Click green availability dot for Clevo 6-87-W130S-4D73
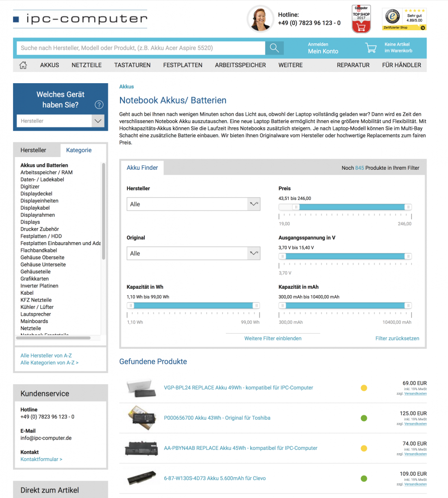 tap(364, 479)
